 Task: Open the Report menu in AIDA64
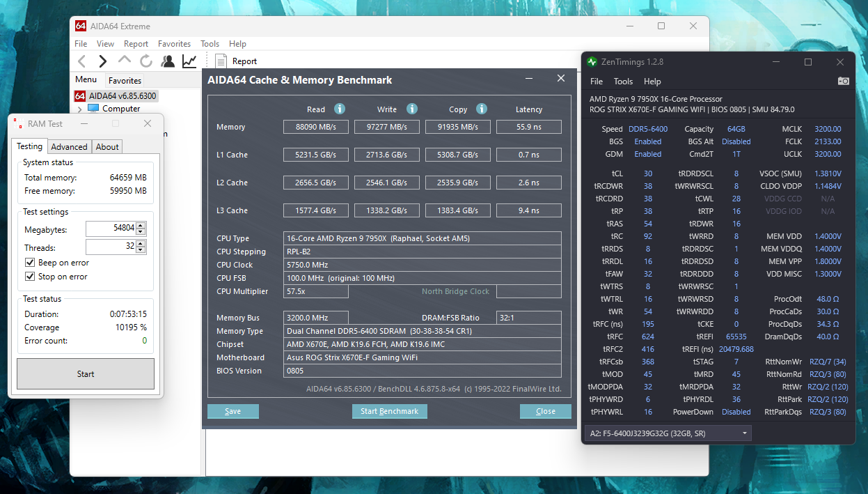click(136, 44)
